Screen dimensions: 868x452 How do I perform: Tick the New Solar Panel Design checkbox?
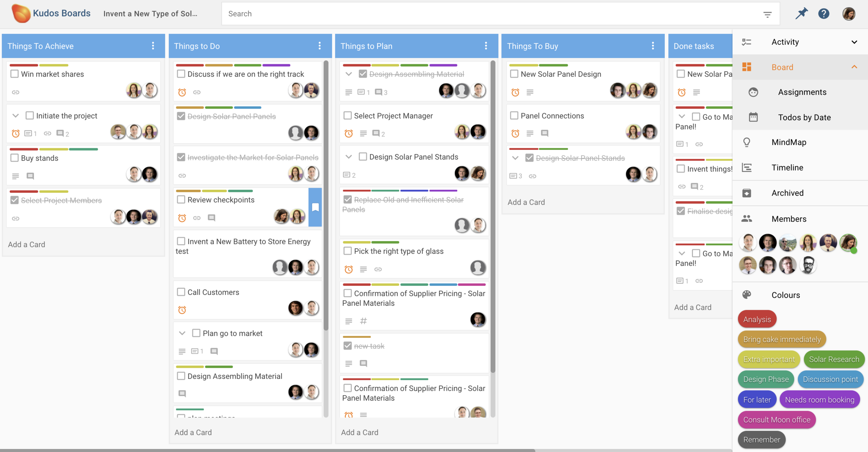(x=514, y=74)
